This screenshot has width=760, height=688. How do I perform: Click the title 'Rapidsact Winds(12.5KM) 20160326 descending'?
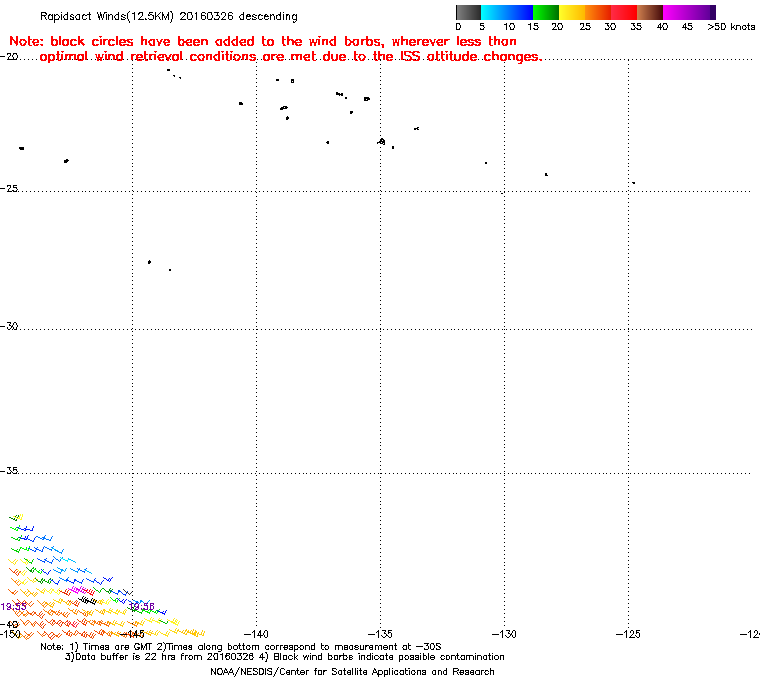169,16
